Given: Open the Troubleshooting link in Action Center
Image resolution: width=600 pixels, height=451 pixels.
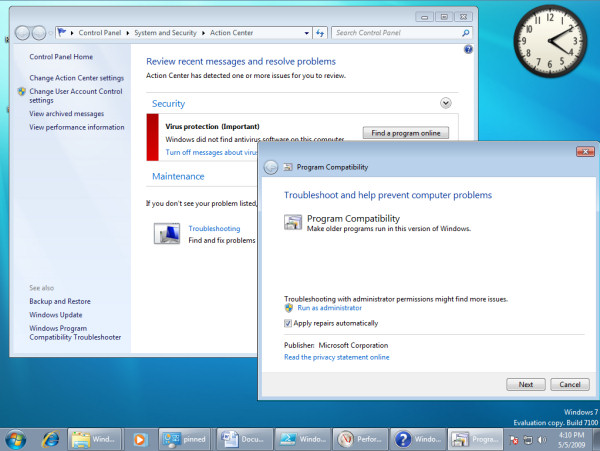Looking at the screenshot, I should (x=214, y=228).
